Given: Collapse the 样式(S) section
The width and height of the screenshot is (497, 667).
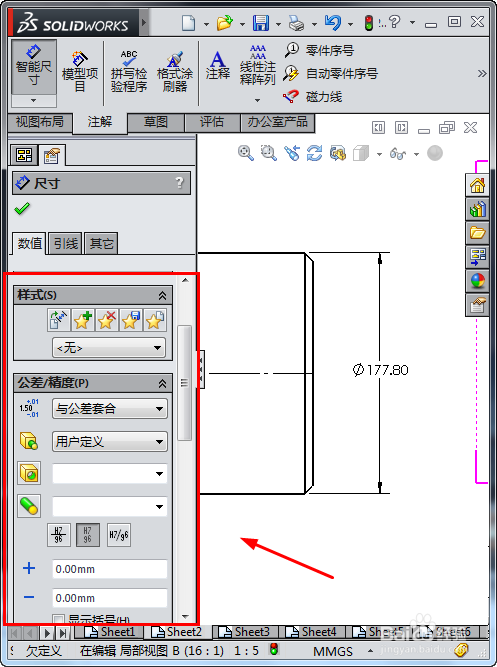Looking at the screenshot, I should click(x=162, y=295).
